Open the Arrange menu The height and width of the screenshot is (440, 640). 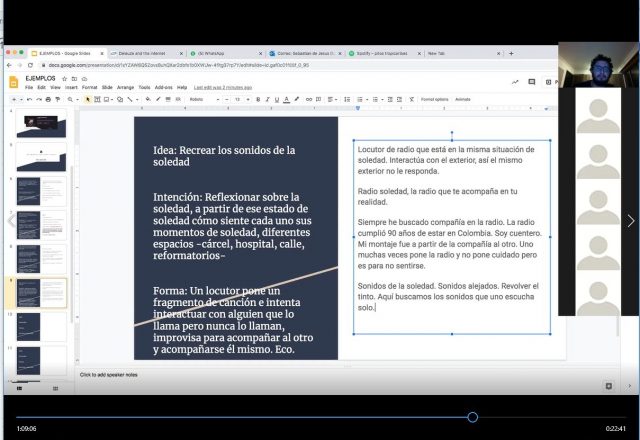125,87
